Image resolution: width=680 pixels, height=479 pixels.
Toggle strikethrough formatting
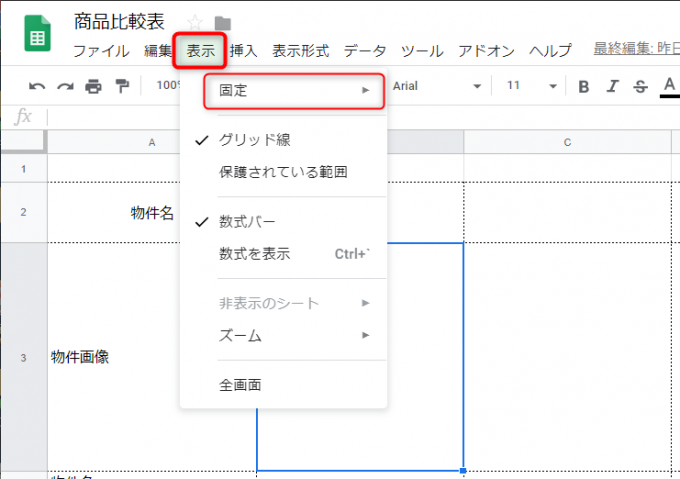pyautogui.click(x=640, y=87)
